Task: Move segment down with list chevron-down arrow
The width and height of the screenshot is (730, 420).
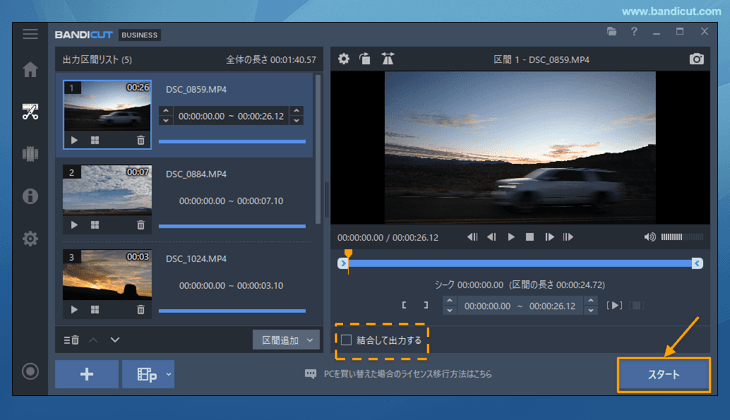Action: click(x=115, y=340)
